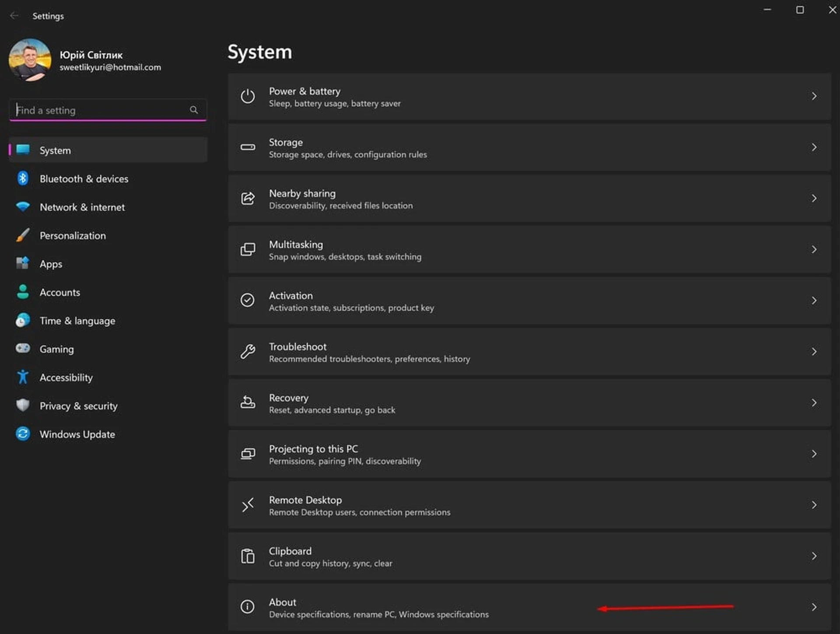This screenshot has height=634, width=840.
Task: Select Accessibility label in sidebar
Action: [66, 377]
